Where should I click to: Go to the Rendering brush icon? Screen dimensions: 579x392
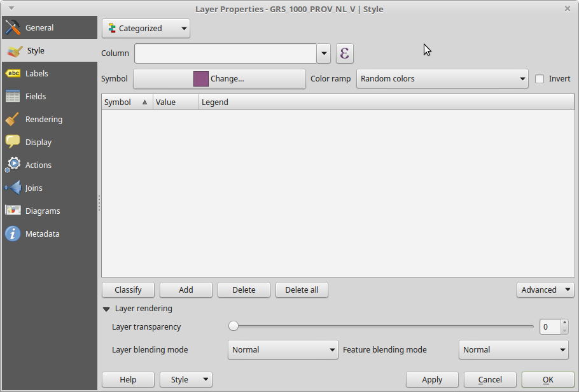[13, 120]
